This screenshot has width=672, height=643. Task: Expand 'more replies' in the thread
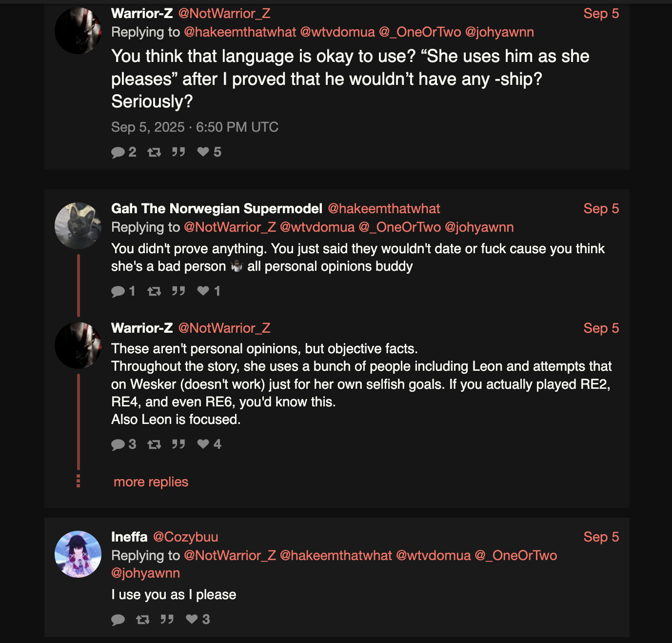point(151,482)
